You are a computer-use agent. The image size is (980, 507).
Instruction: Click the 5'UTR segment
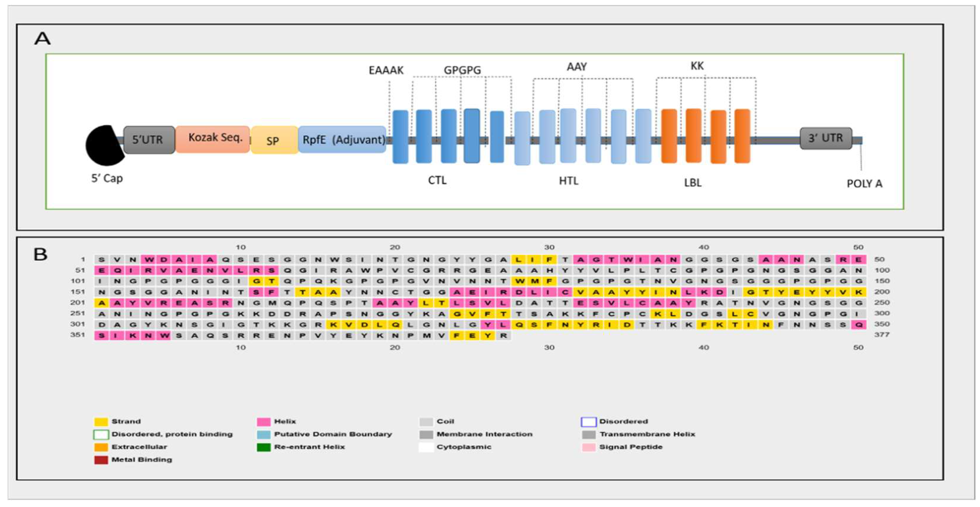point(148,140)
